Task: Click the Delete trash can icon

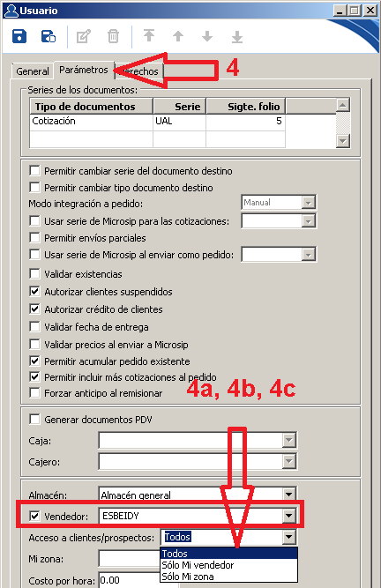Action: click(x=113, y=36)
